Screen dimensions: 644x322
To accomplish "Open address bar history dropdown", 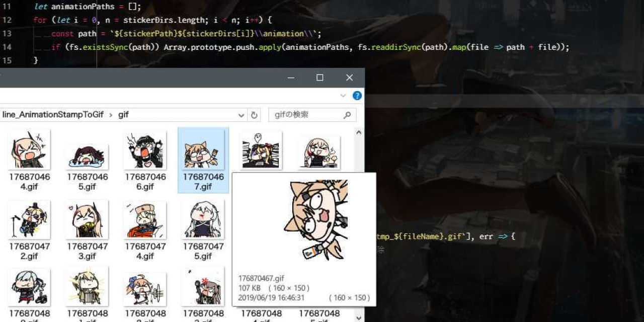I will tap(241, 115).
